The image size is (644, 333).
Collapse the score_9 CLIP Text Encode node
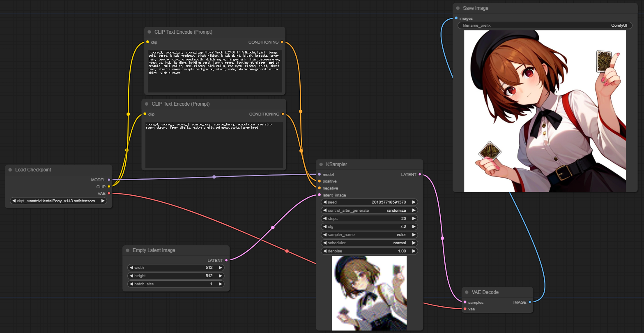[x=149, y=32]
